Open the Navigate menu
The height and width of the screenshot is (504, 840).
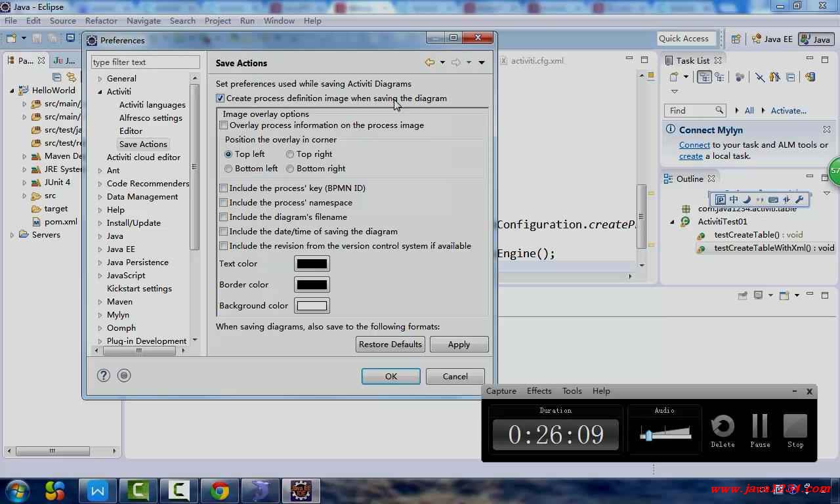tap(143, 21)
